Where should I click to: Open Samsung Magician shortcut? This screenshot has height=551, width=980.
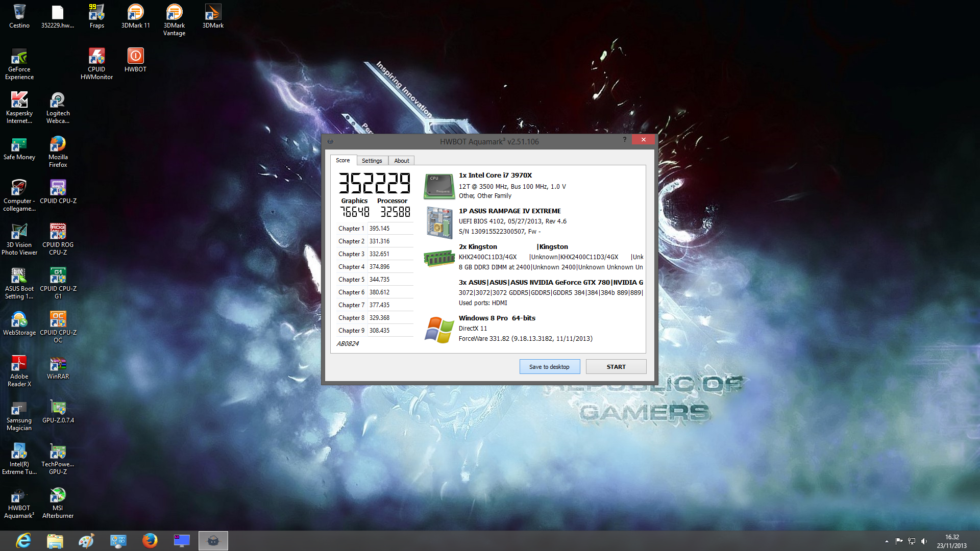tap(19, 415)
